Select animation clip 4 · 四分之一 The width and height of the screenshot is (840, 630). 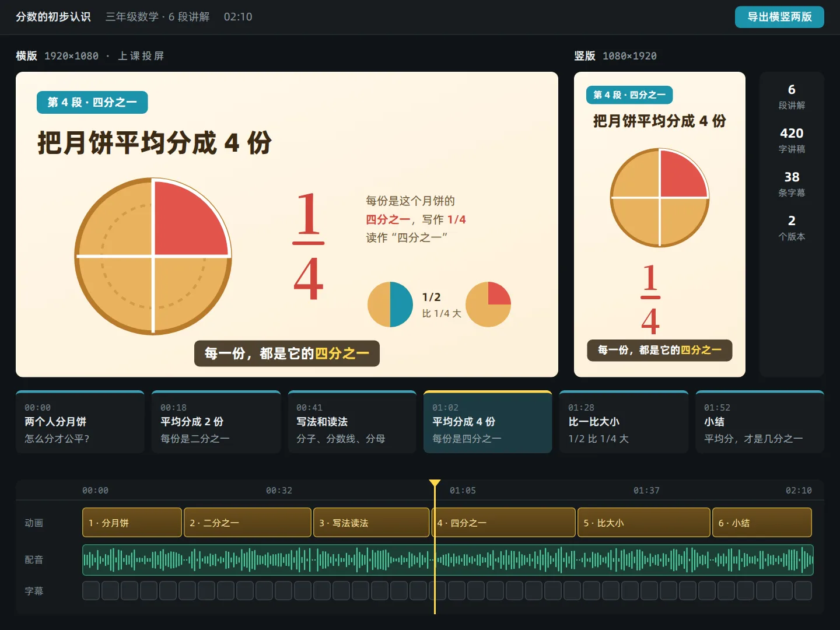coord(503,523)
